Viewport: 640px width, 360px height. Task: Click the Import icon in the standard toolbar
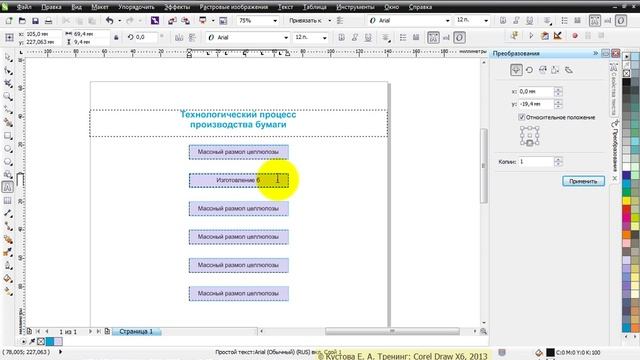point(172,20)
